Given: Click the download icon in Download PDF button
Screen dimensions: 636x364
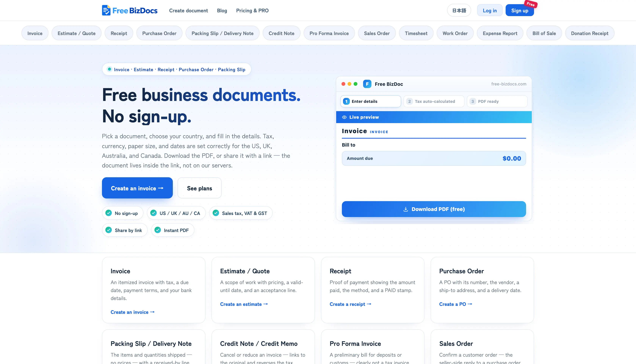Looking at the screenshot, I should [x=406, y=209].
